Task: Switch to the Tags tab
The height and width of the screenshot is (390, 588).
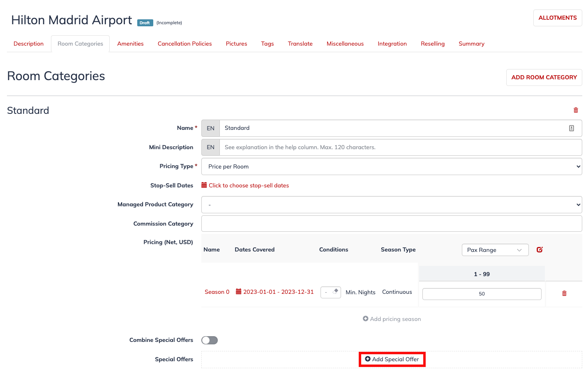Action: tap(267, 44)
